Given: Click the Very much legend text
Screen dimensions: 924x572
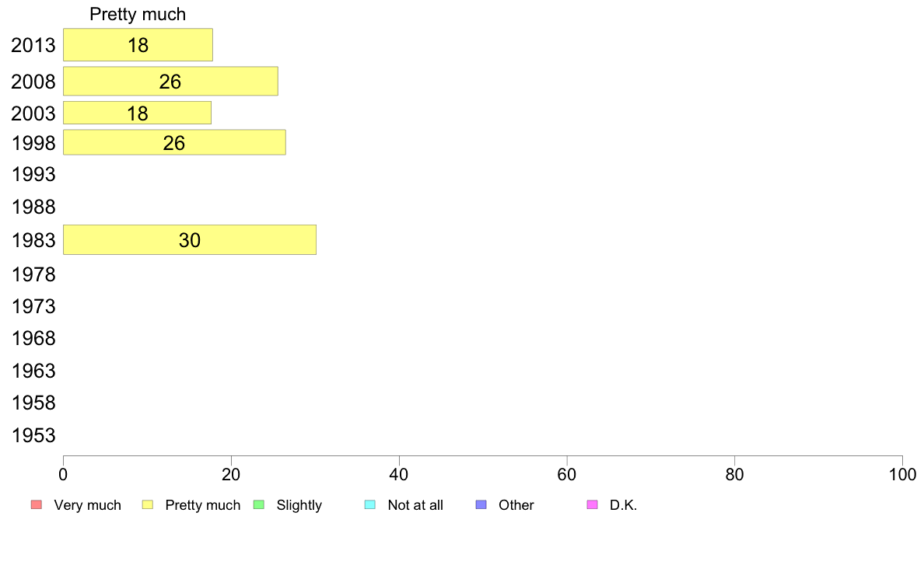Looking at the screenshot, I should tap(87, 505).
